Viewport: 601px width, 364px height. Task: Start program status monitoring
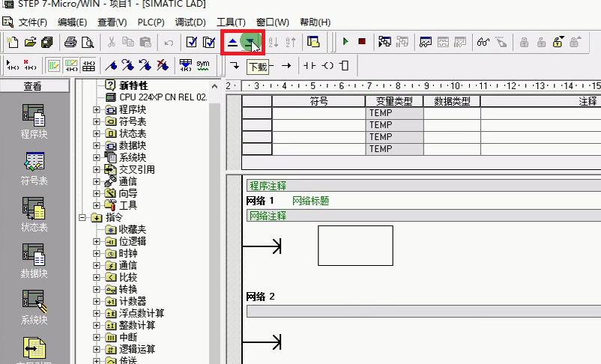[384, 41]
